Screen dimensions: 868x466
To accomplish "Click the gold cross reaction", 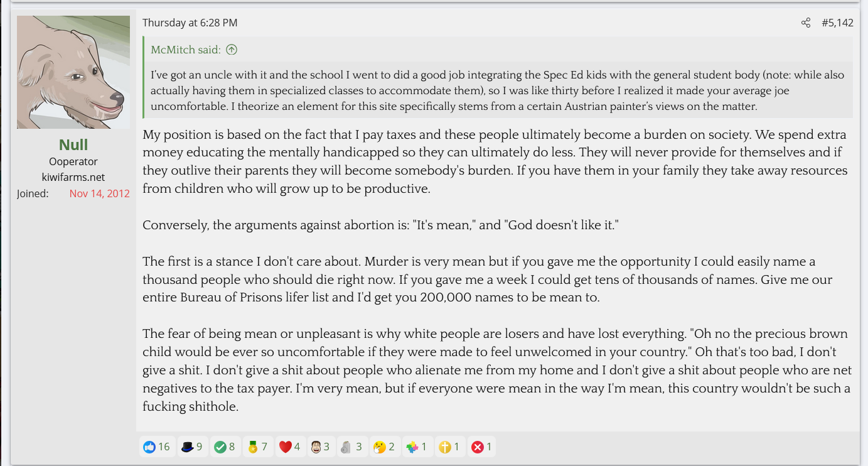I will 449,447.
